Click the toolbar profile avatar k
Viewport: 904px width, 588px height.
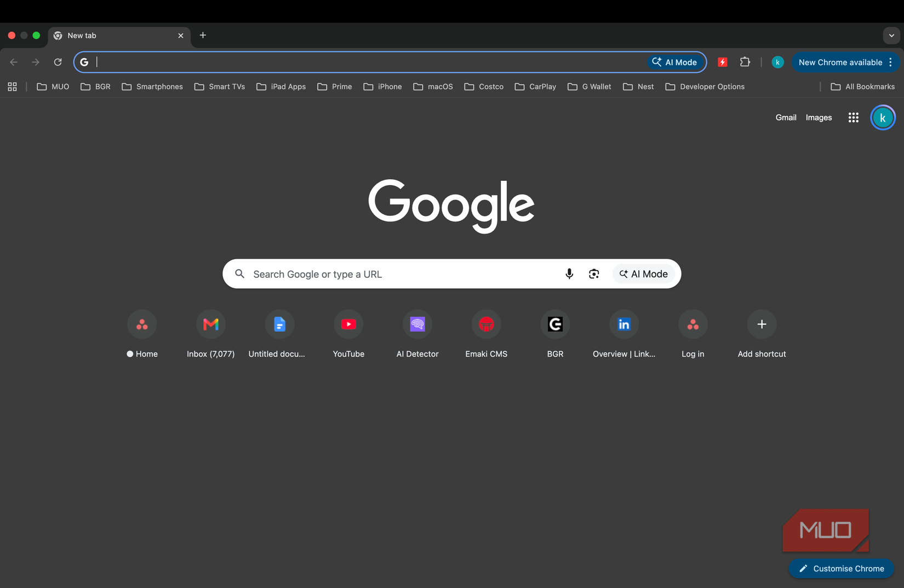point(777,62)
